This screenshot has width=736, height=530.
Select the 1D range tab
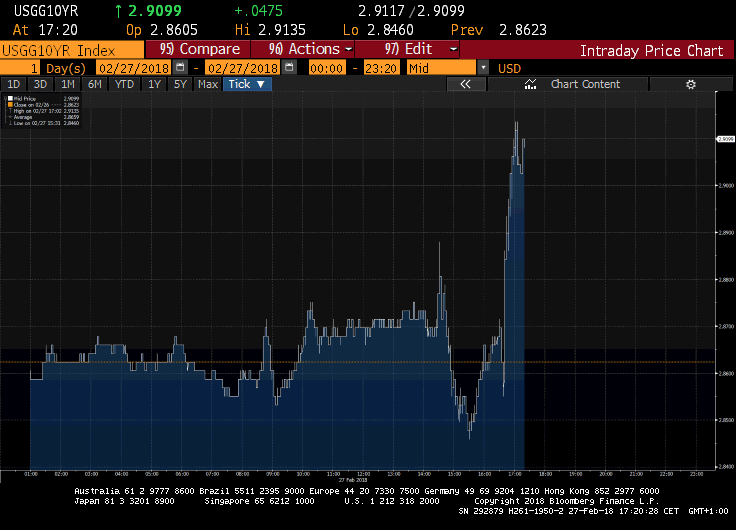[x=13, y=84]
